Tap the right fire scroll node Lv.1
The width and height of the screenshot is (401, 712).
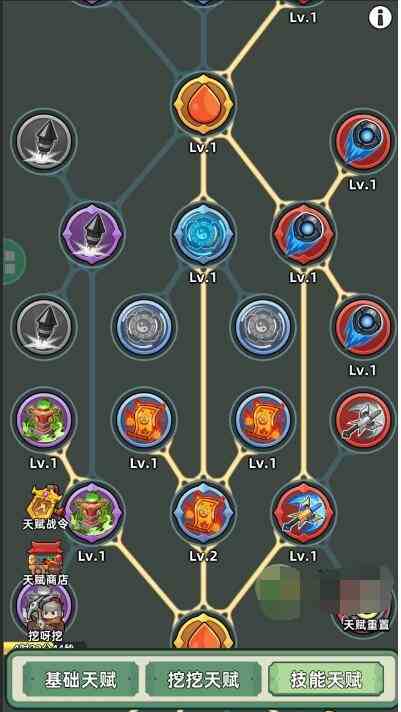click(x=262, y=419)
